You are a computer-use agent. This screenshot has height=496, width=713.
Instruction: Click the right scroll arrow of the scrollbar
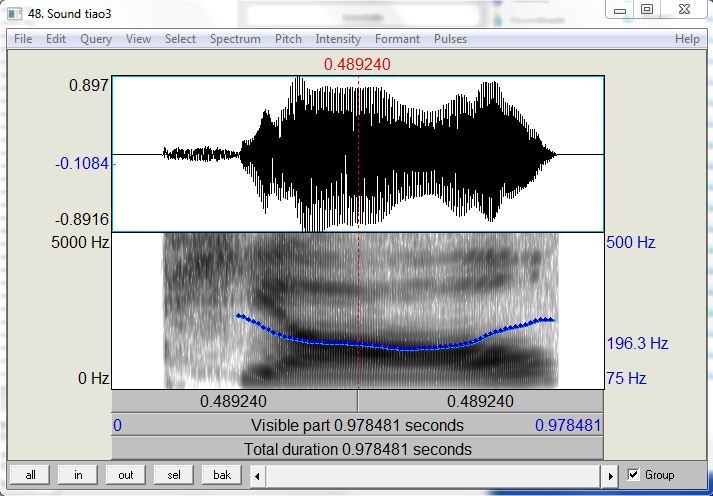(610, 476)
